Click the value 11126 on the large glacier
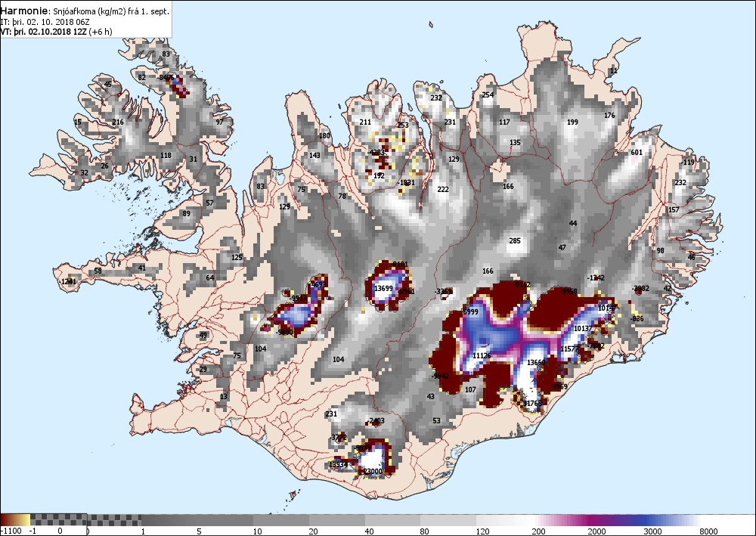 [x=481, y=356]
